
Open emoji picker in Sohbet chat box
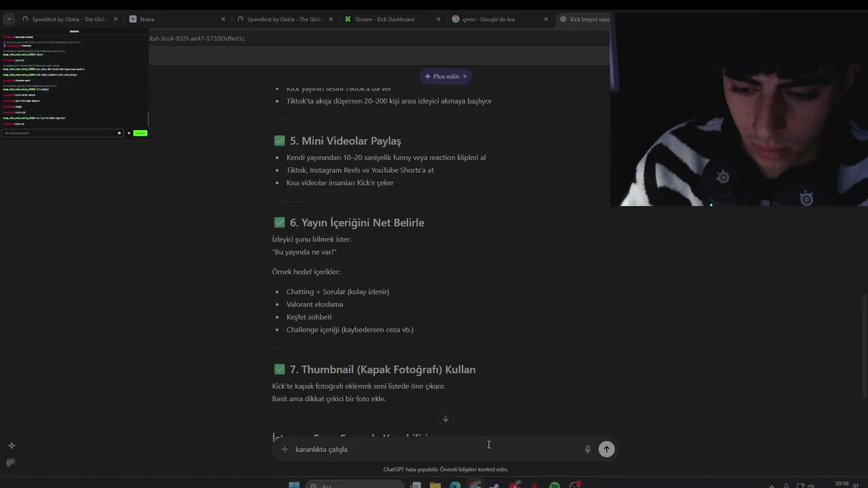pos(119,133)
